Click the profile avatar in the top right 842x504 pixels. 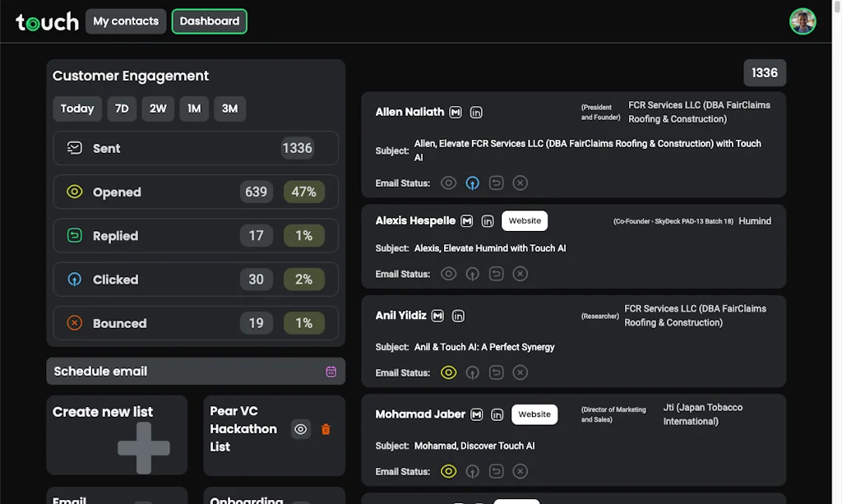803,21
